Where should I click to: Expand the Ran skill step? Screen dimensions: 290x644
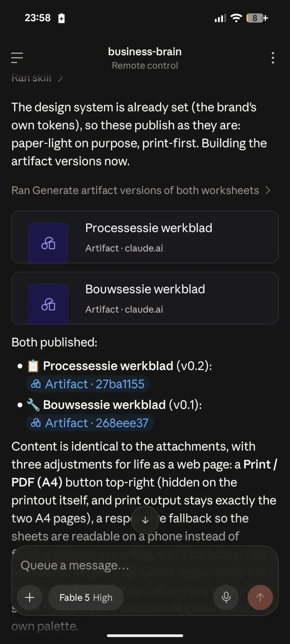click(37, 78)
